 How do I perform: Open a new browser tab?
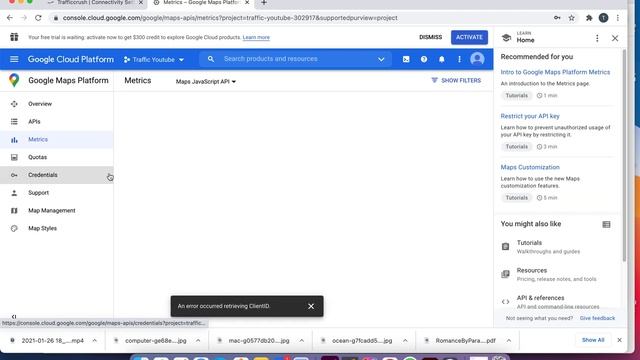pyautogui.click(x=264, y=3)
